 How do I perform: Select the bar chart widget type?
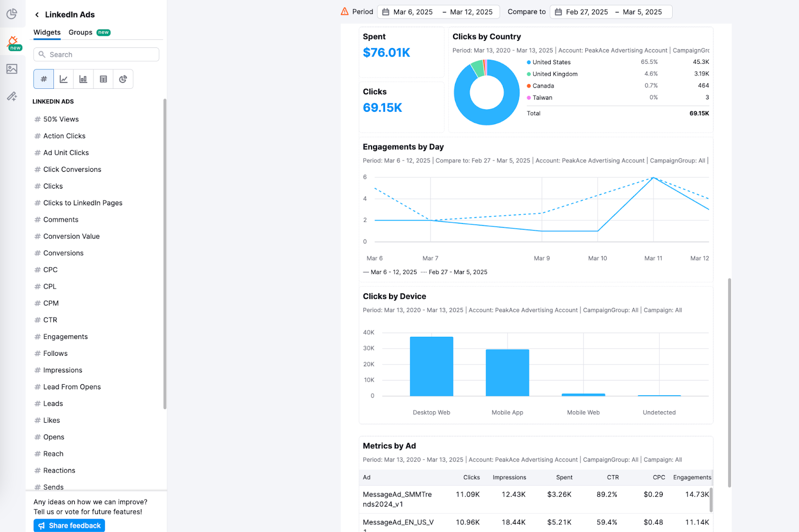(83, 78)
